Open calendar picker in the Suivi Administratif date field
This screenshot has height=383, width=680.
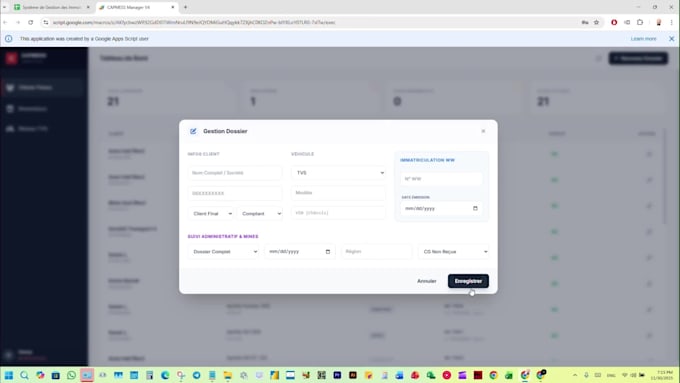click(x=328, y=252)
